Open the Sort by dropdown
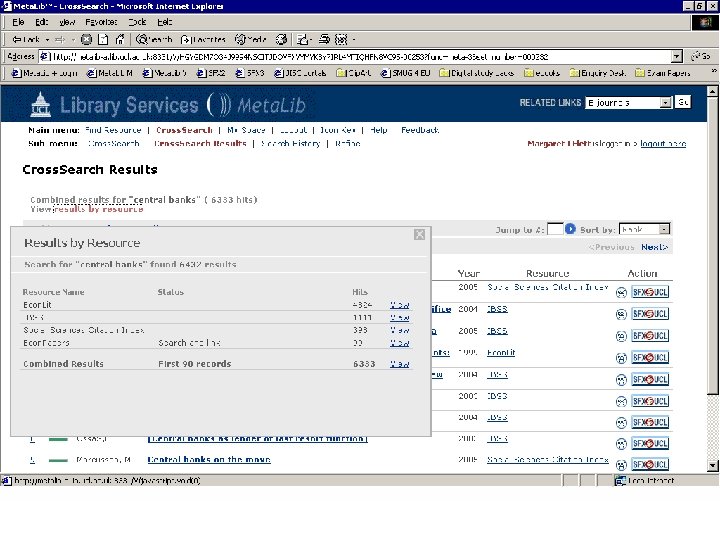The width and height of the screenshot is (720, 540). (x=644, y=229)
